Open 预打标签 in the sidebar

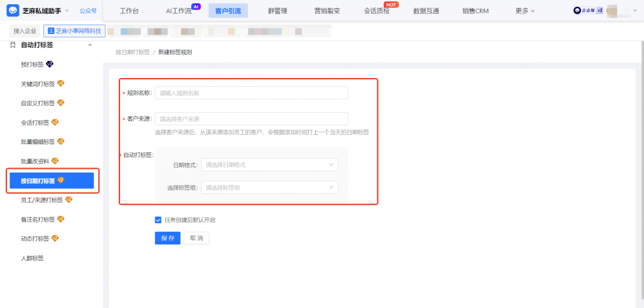coord(32,64)
